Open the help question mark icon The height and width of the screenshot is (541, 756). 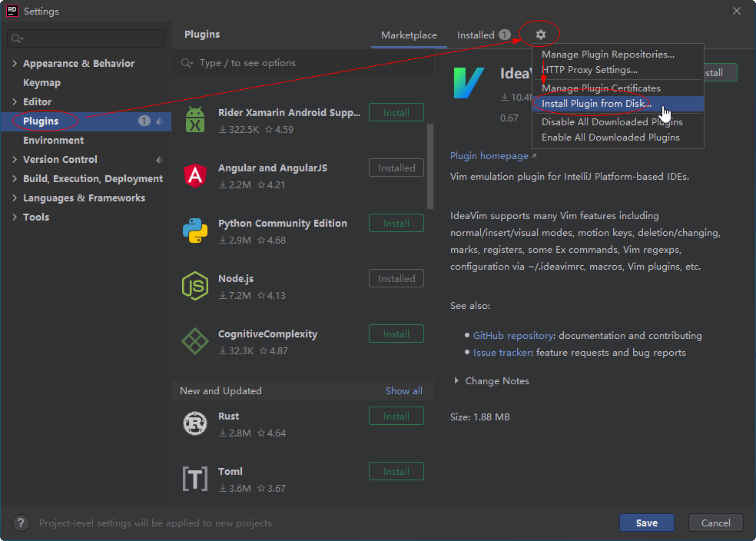[21, 523]
